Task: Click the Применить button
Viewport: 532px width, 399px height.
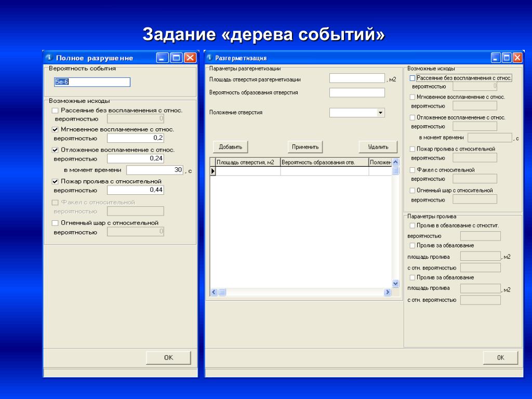Action: 305,147
